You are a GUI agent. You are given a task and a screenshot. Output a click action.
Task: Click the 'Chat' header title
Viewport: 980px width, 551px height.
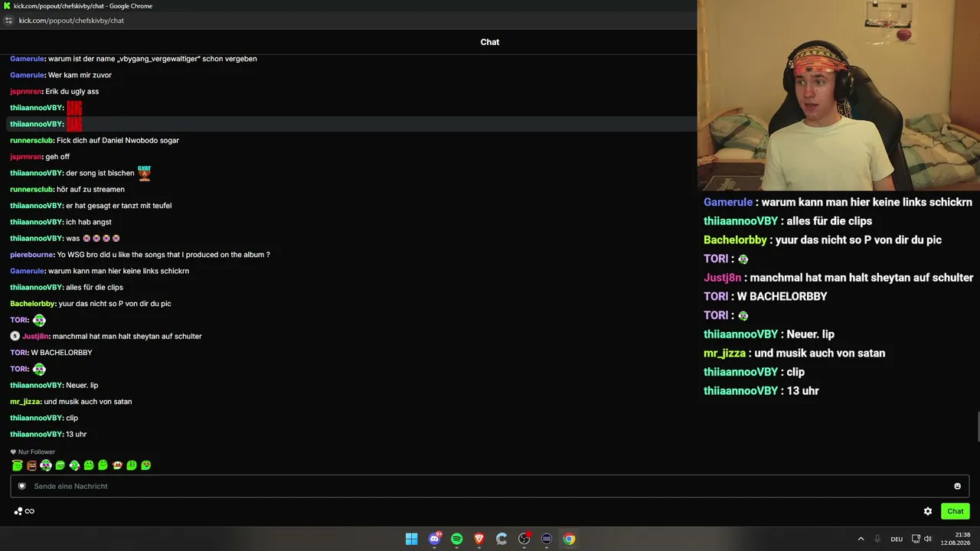[x=490, y=42]
